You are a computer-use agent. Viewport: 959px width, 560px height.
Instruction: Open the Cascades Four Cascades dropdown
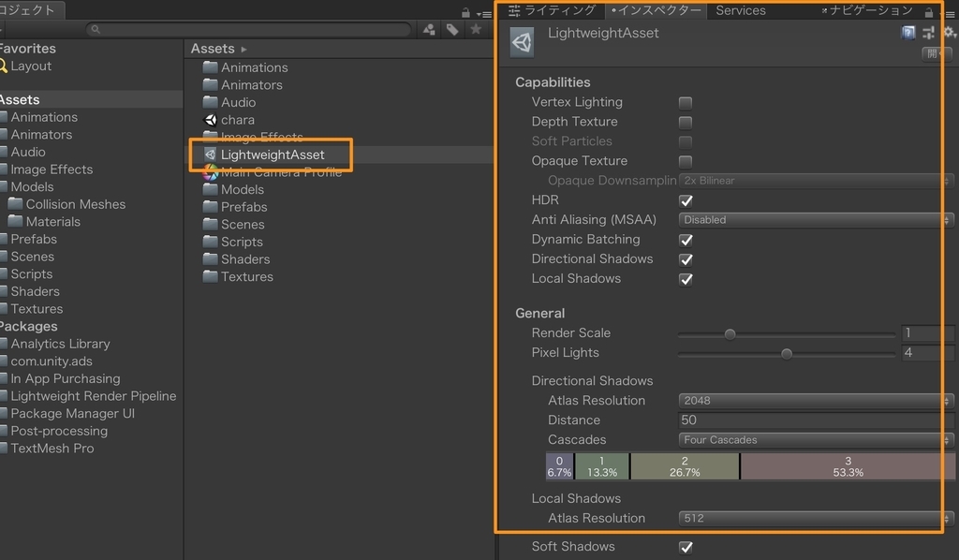click(817, 439)
